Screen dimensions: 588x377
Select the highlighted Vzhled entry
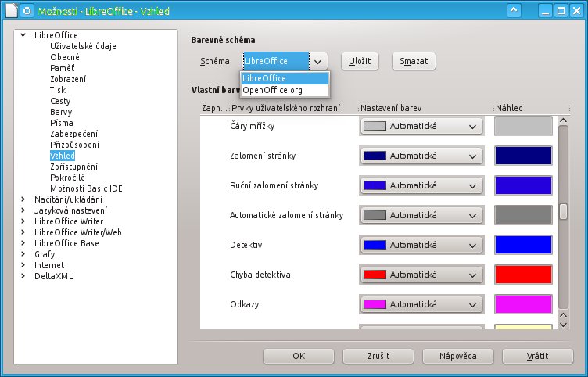(x=63, y=156)
